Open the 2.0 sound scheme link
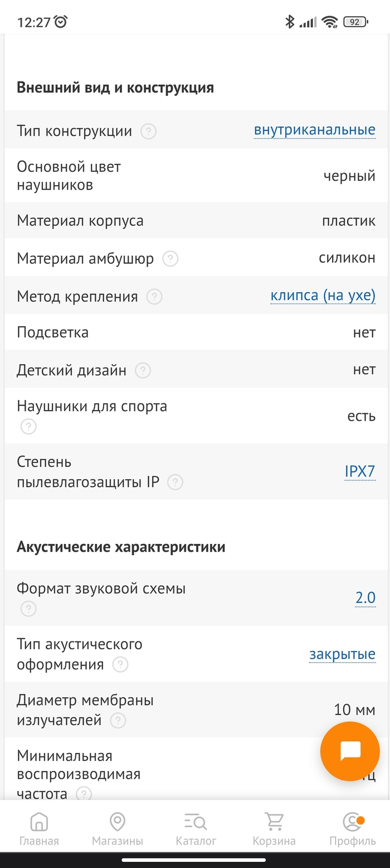 coord(367,597)
